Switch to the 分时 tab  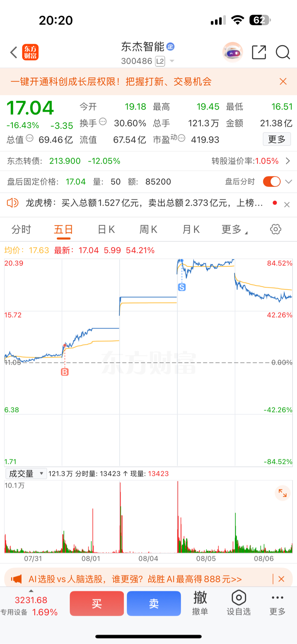[21, 230]
